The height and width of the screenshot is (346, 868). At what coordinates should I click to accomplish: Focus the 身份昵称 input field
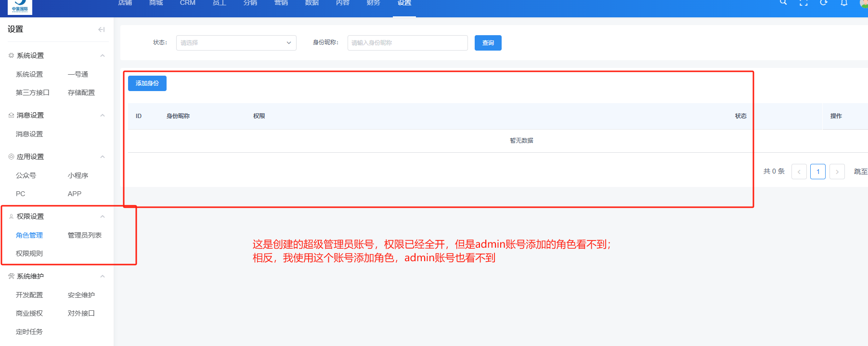tap(408, 43)
